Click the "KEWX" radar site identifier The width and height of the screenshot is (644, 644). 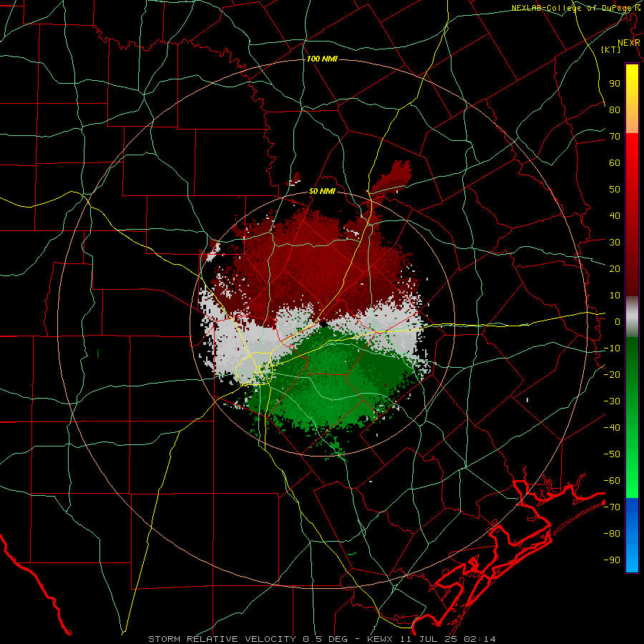click(379, 639)
